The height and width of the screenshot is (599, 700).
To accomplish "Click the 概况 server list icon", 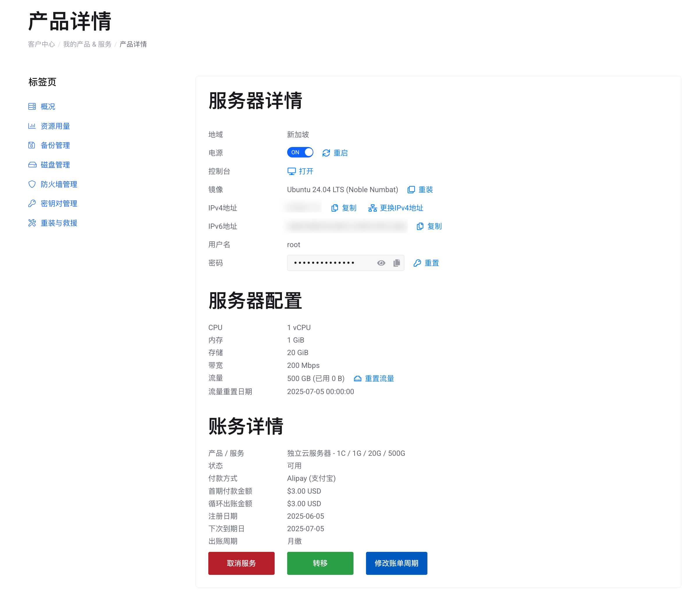I will 32,107.
